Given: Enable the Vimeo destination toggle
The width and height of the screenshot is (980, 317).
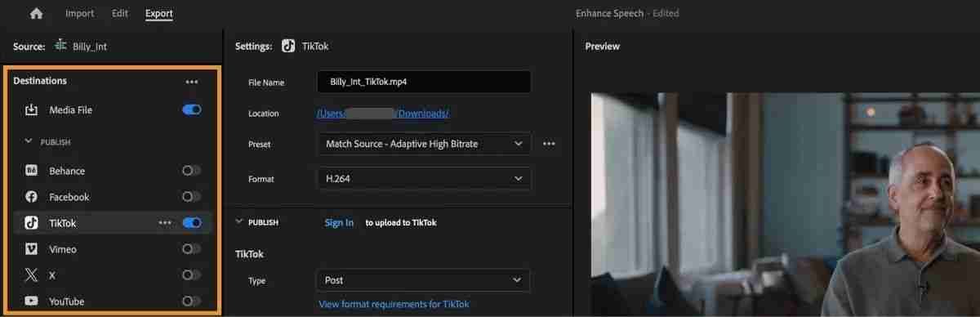Looking at the screenshot, I should (192, 248).
